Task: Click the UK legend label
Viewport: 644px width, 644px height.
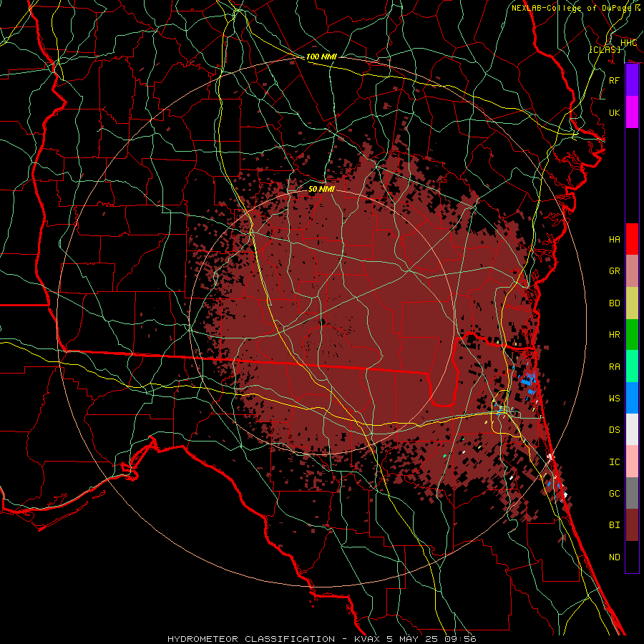Action: (614, 112)
